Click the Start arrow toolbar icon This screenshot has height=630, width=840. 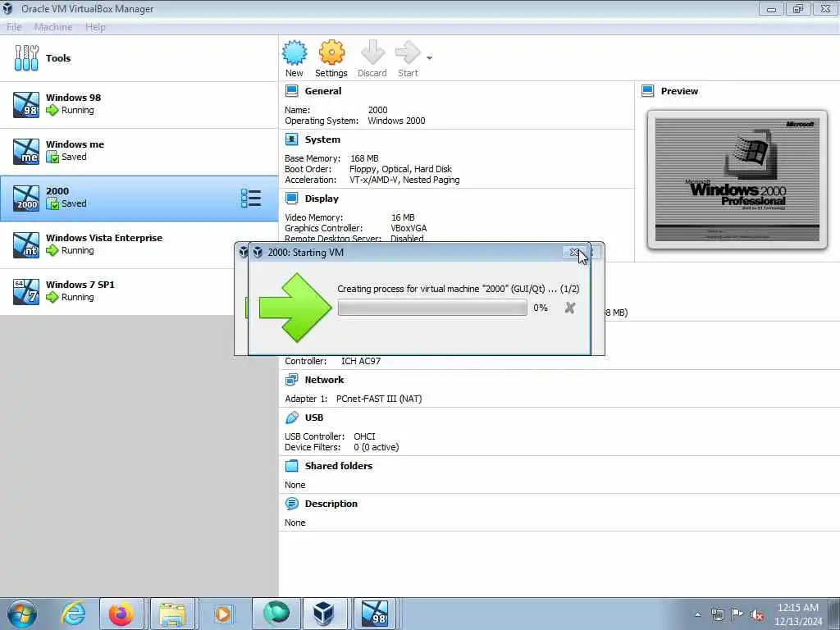(408, 52)
